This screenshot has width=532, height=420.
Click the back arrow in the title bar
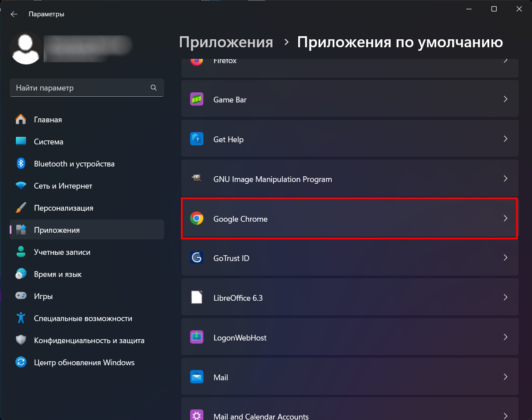point(14,14)
